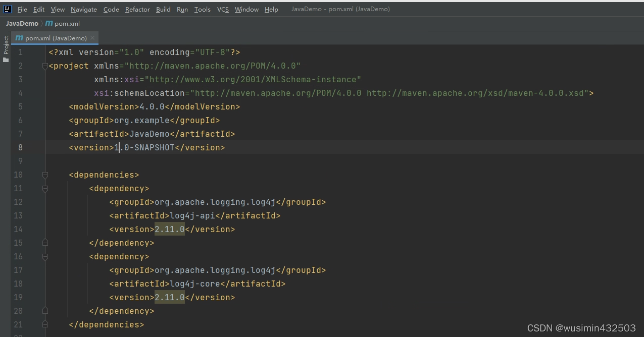
Task: Close the pom.xml editor tab
Action: (x=93, y=38)
